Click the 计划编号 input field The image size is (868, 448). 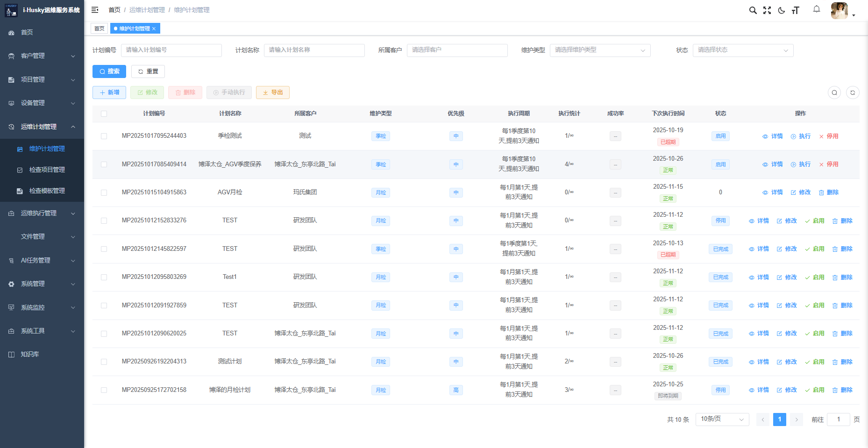pos(171,50)
